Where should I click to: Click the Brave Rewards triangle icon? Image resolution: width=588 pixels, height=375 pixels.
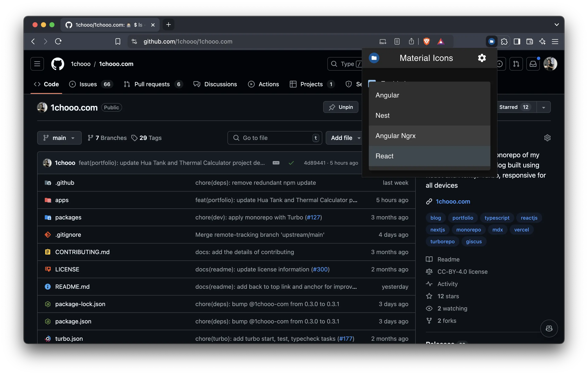[x=441, y=42]
